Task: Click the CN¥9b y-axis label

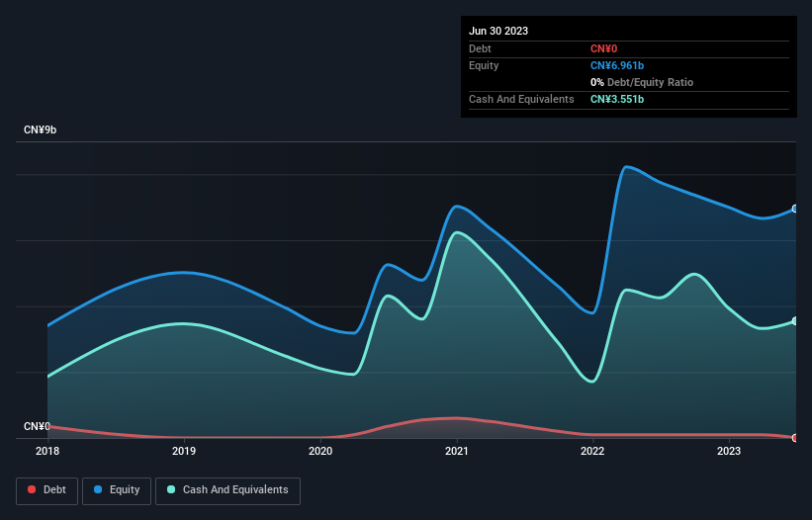Action: click(x=40, y=130)
